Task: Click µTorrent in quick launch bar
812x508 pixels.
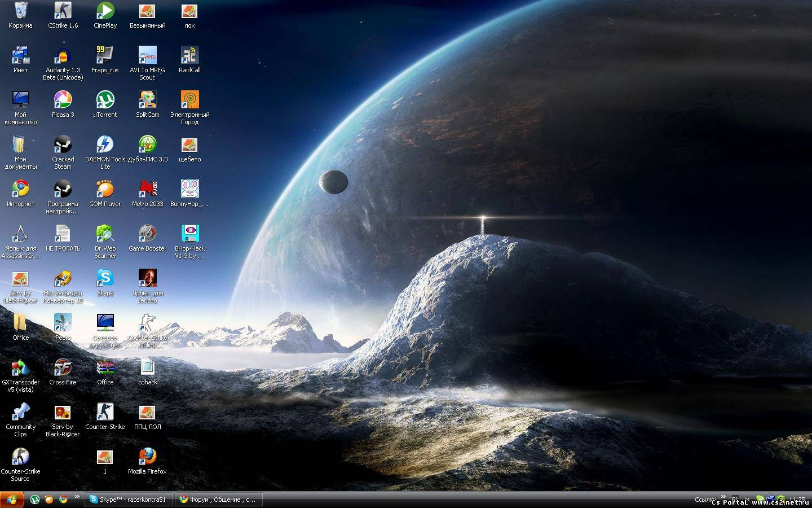Action: point(35,500)
